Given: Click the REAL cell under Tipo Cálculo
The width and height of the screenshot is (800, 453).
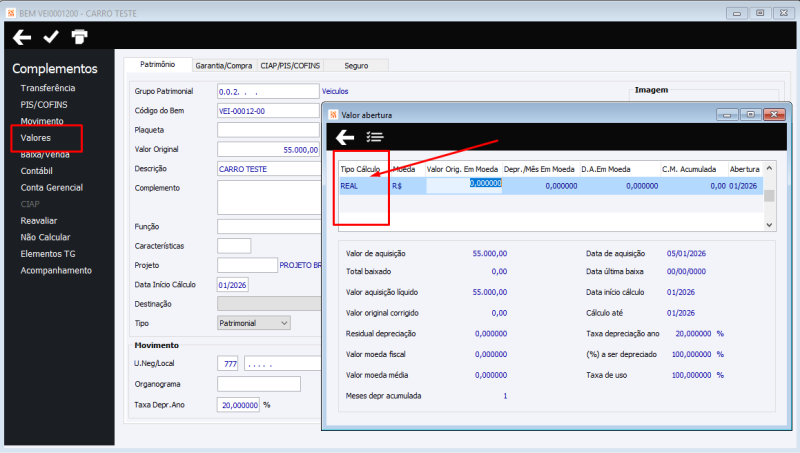Looking at the screenshot, I should click(x=364, y=186).
